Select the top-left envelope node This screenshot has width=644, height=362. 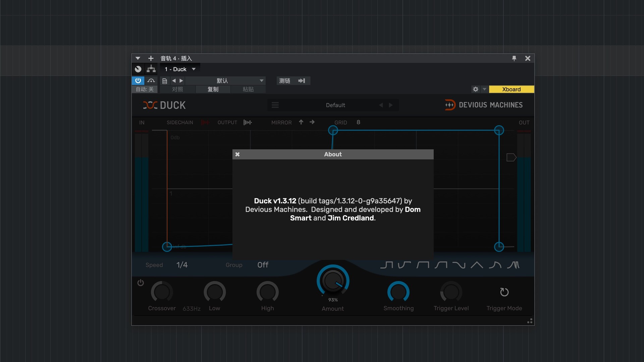(x=333, y=130)
